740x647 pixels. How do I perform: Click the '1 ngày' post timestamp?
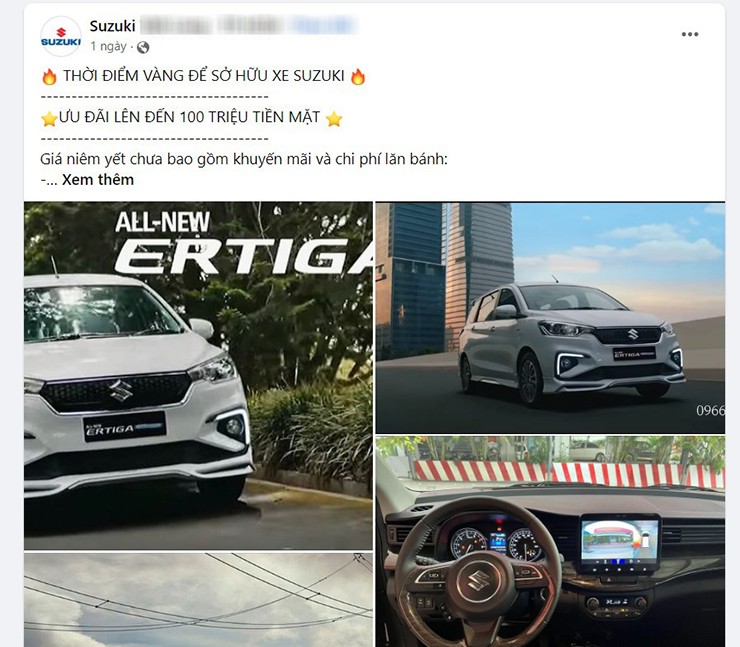coord(109,46)
